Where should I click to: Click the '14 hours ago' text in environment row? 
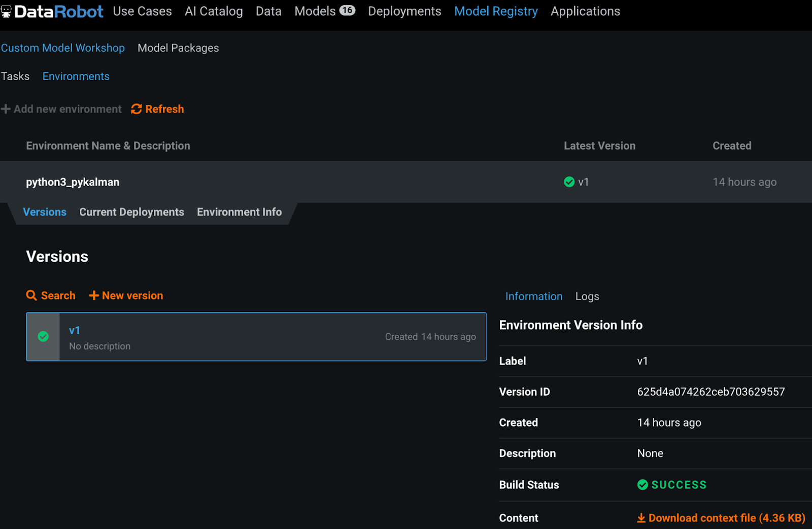[x=745, y=182]
